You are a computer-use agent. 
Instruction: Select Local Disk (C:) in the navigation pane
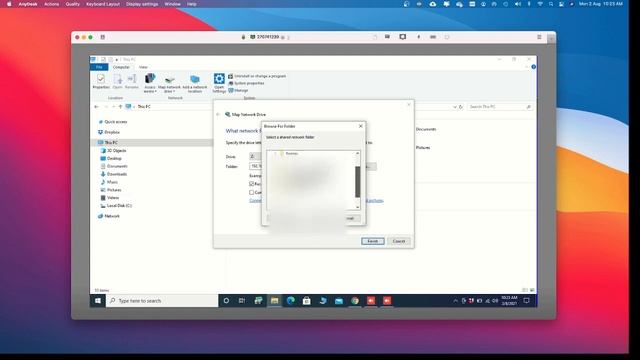click(116, 206)
